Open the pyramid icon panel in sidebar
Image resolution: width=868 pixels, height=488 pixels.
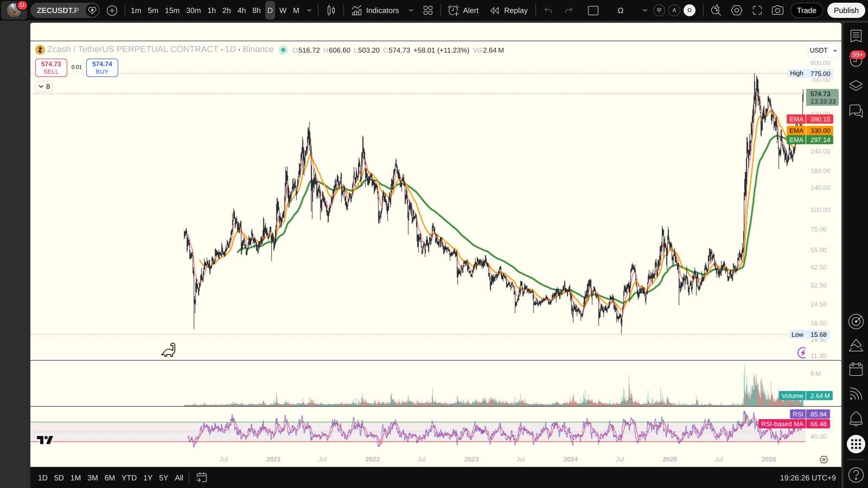point(856,345)
